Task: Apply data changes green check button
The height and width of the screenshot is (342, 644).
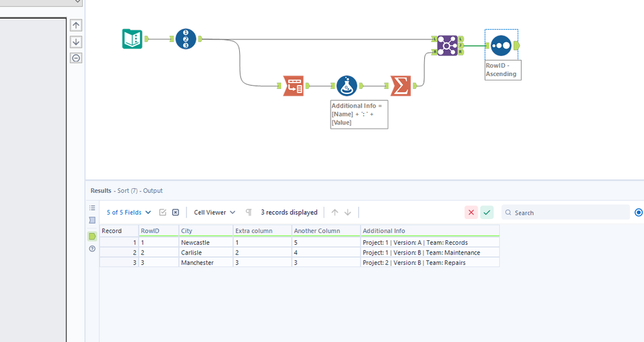Action: [487, 213]
